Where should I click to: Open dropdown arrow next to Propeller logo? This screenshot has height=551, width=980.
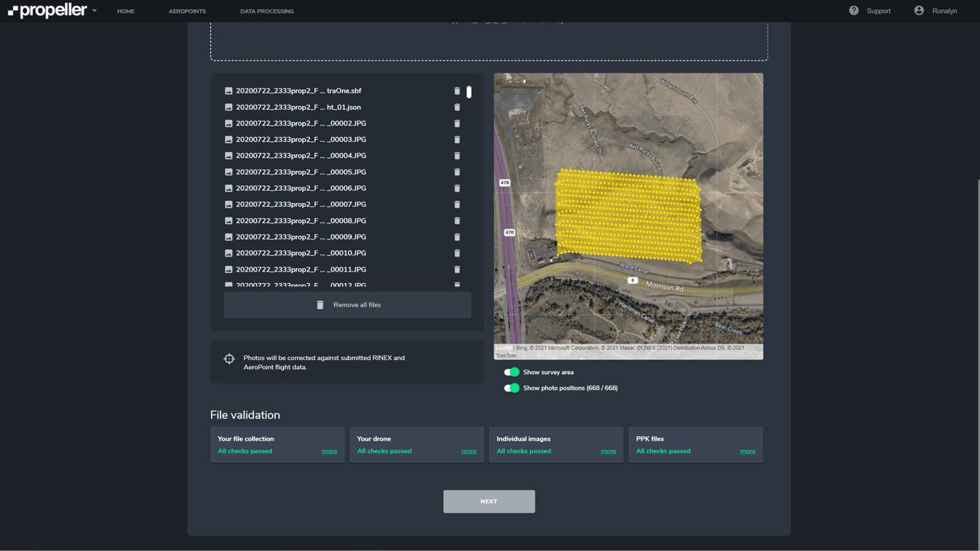(95, 11)
